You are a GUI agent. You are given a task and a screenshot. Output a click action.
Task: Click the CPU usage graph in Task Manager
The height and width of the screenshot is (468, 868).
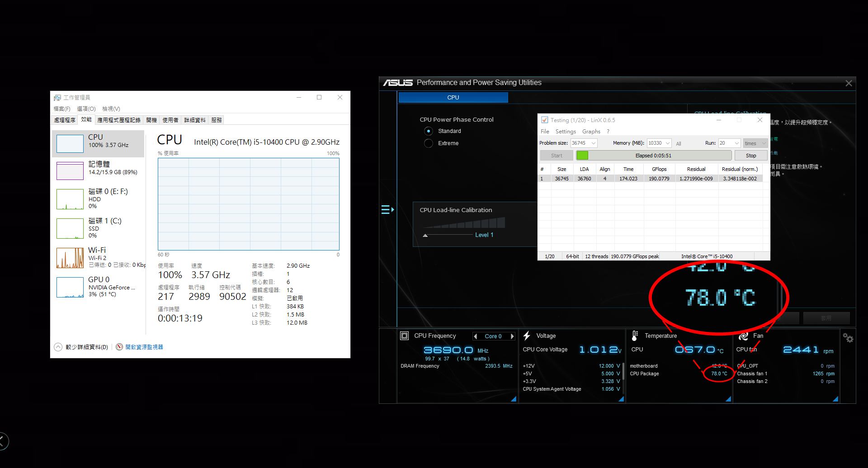tap(249, 204)
